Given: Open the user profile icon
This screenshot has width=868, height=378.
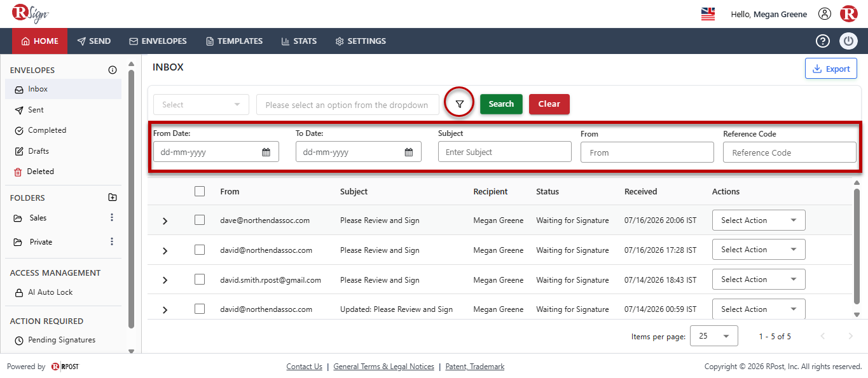Looking at the screenshot, I should pyautogui.click(x=825, y=14).
